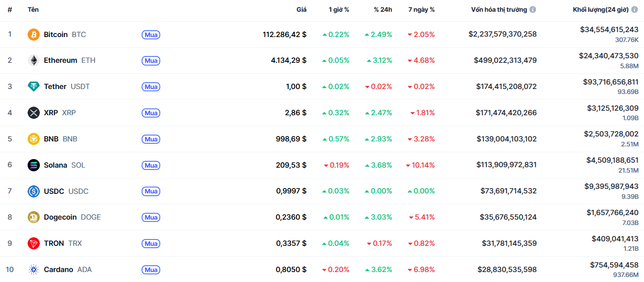Click Solana 7-day change 10.14%
644x282 pixels.
tap(420, 165)
